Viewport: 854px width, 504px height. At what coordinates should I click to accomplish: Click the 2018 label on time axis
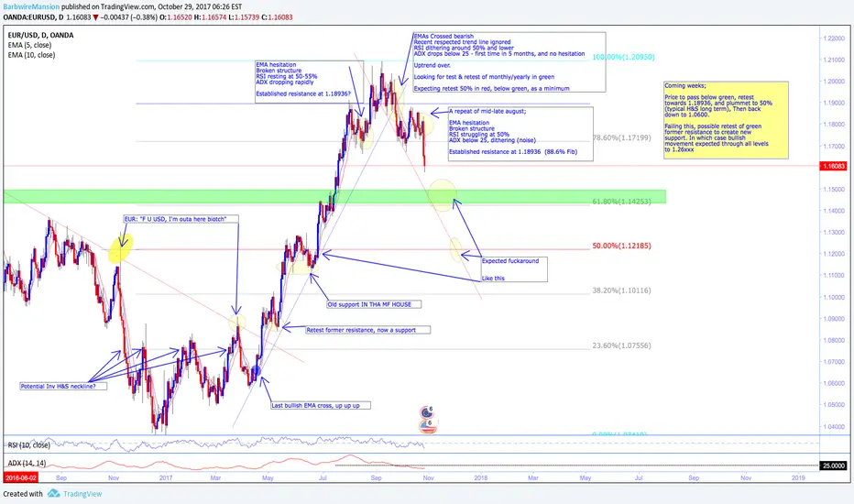480,477
